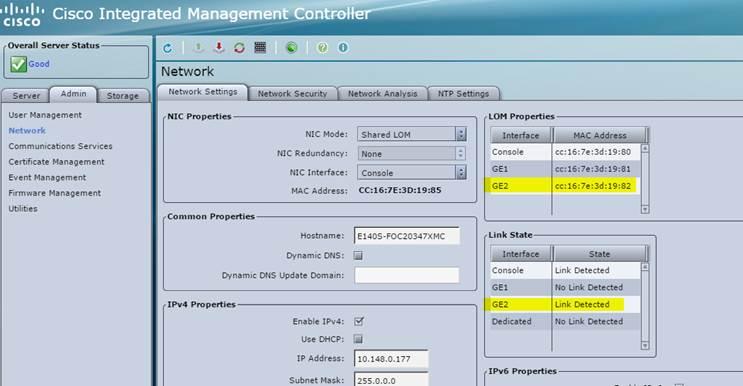Switch to the Admin tab
Viewport: 743px width, 386px height.
point(73,94)
